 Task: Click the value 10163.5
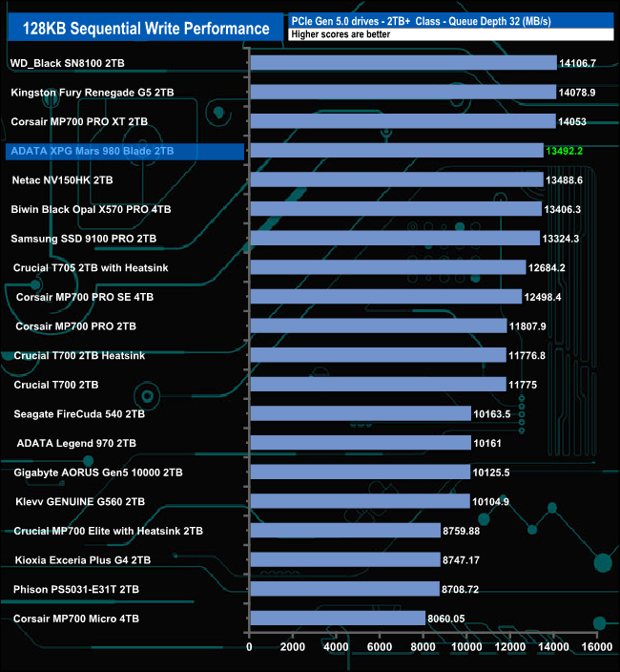pos(492,414)
